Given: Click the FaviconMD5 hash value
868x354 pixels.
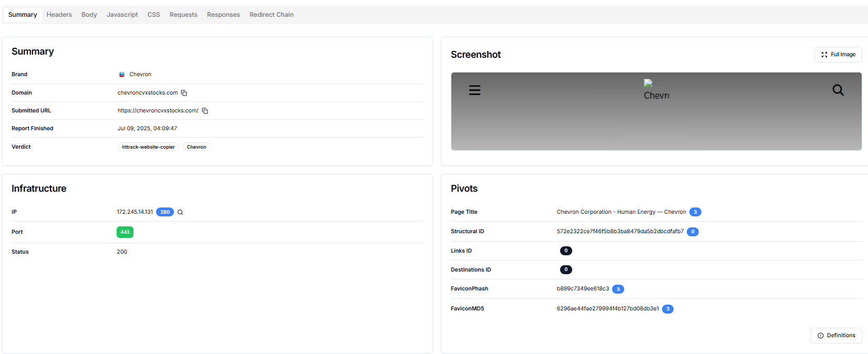Looking at the screenshot, I should pos(608,309).
